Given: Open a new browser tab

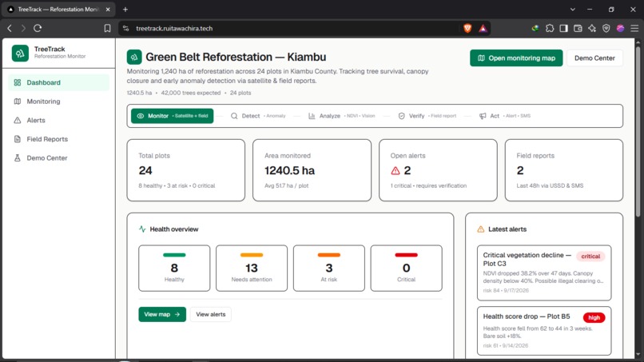Looking at the screenshot, I should pyautogui.click(x=125, y=9).
